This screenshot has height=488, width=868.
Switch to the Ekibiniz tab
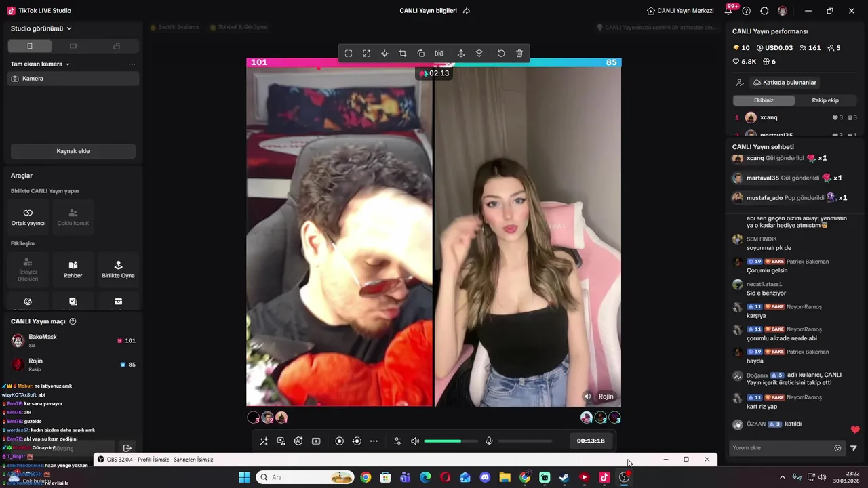[x=764, y=100]
